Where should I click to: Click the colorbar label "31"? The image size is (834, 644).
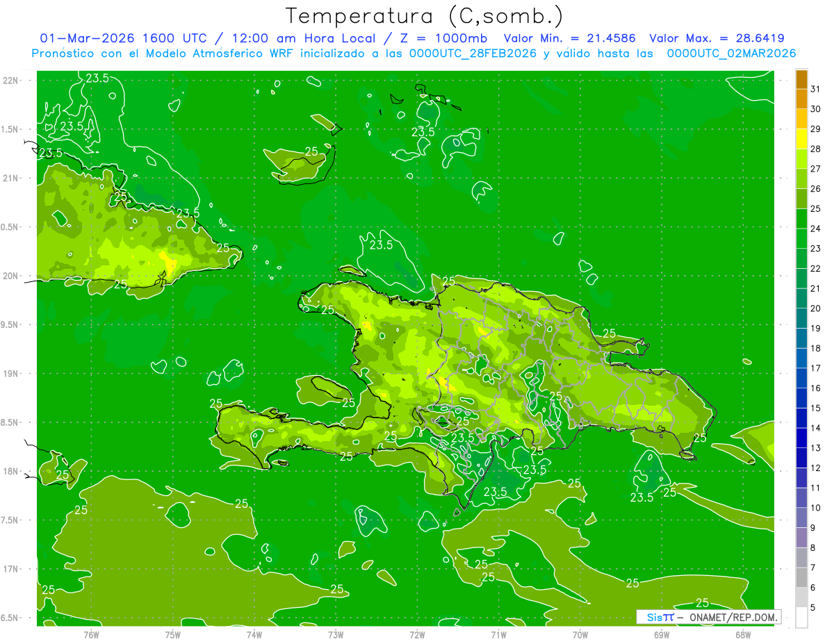click(x=816, y=89)
